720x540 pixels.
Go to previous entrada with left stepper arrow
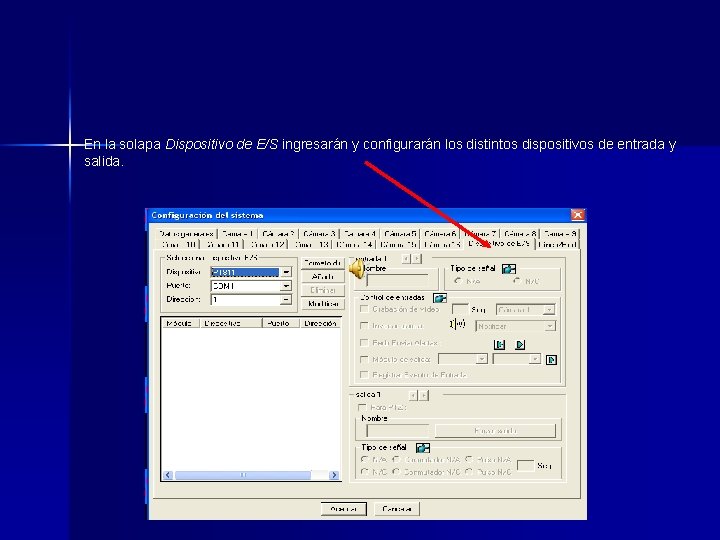click(406, 259)
